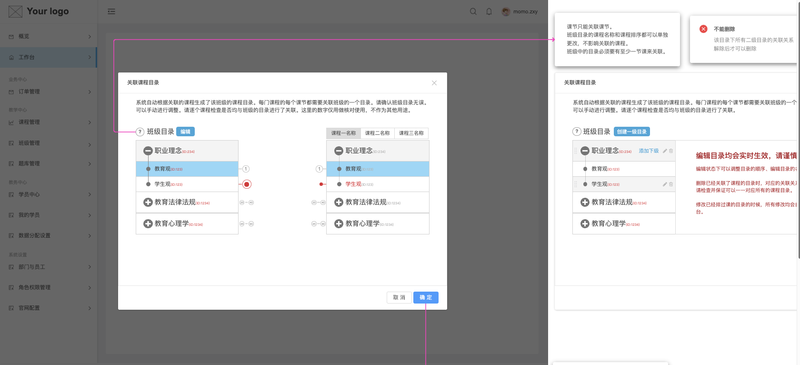
Task: Open 概览 in the sidebar
Action: coord(48,37)
